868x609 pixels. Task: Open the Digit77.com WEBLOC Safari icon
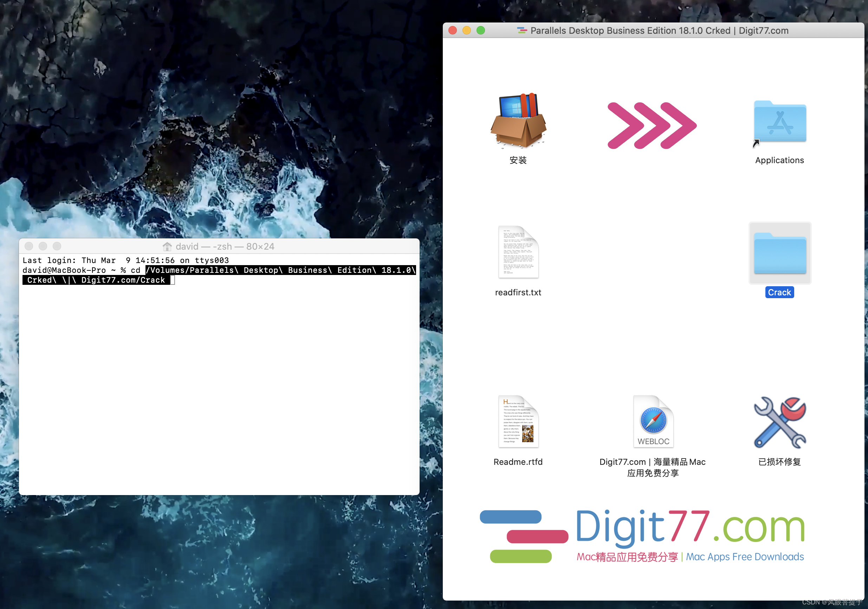pos(653,421)
